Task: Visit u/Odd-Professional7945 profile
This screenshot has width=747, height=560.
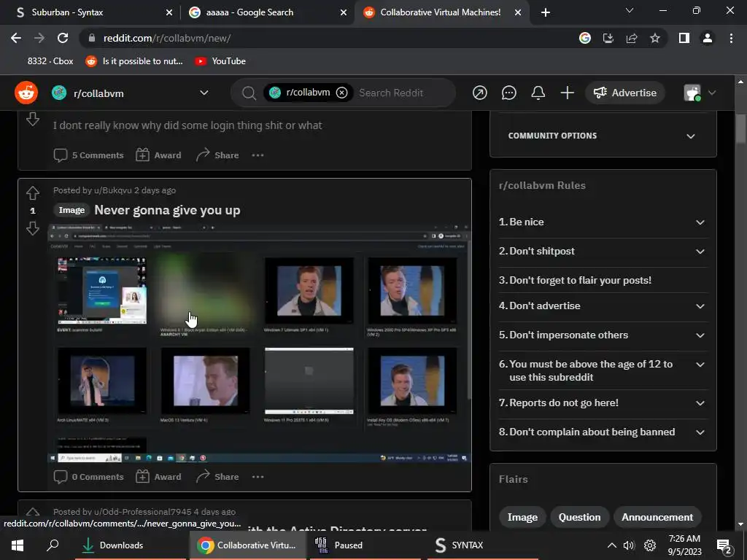Action: click(x=142, y=512)
